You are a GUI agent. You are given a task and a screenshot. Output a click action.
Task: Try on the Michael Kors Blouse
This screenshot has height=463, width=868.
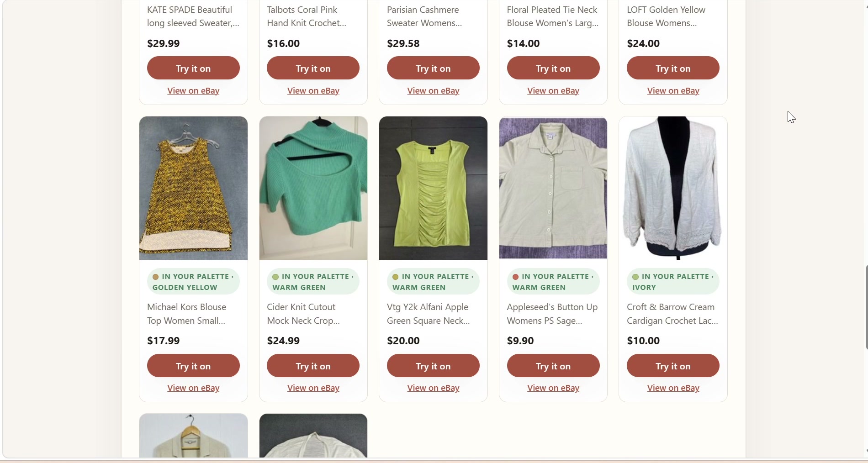point(193,366)
